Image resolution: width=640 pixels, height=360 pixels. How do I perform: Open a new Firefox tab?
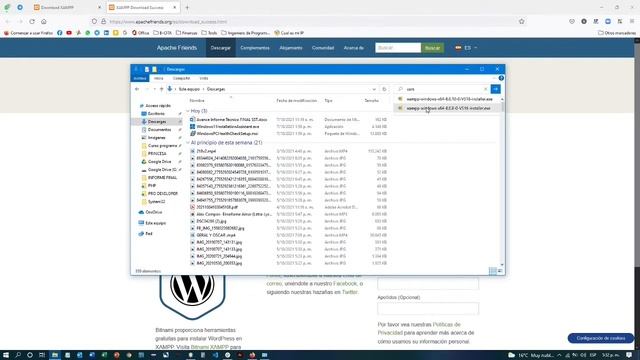point(187,7)
